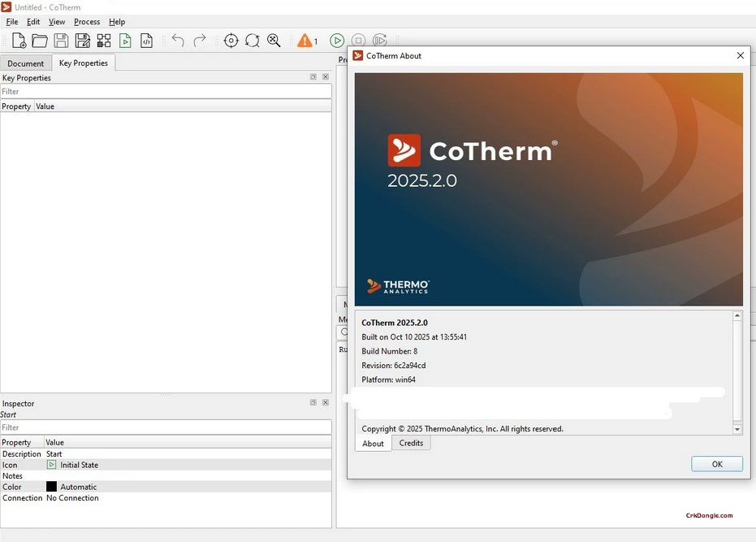The height and width of the screenshot is (542, 756).
Task: Switch to the Document tab
Action: [25, 63]
